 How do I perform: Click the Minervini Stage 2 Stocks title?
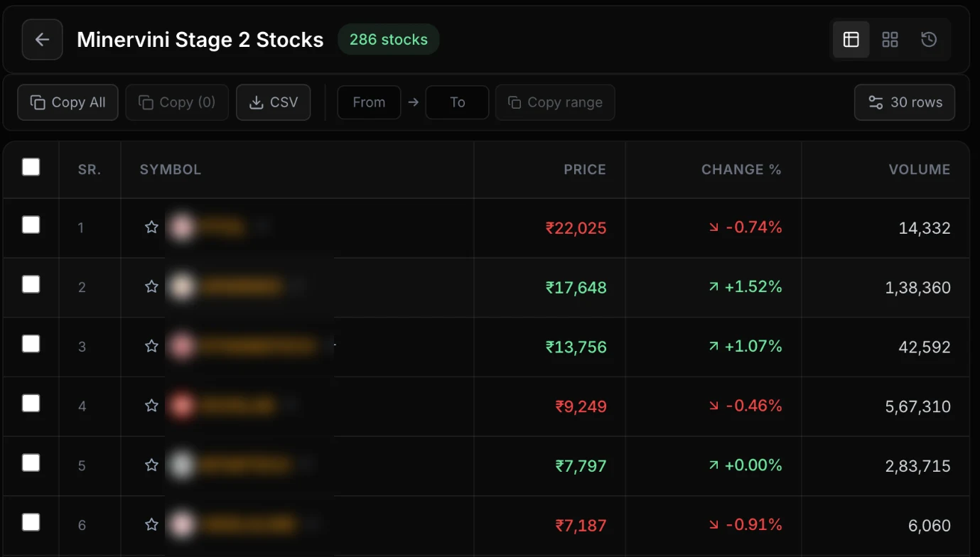coord(200,40)
